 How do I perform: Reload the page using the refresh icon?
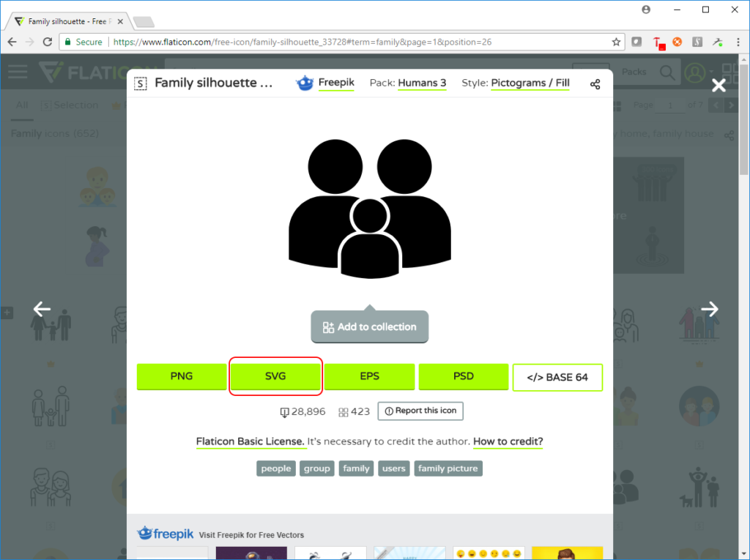(48, 42)
